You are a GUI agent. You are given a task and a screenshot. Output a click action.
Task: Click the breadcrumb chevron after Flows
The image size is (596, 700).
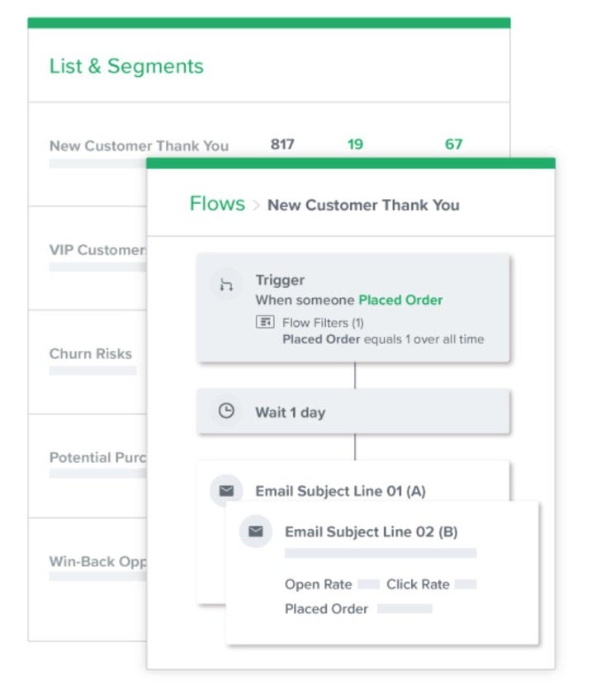(257, 205)
